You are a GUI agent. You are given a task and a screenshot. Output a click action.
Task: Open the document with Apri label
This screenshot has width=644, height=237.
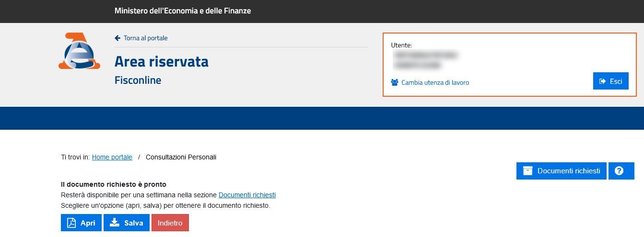coord(88,223)
